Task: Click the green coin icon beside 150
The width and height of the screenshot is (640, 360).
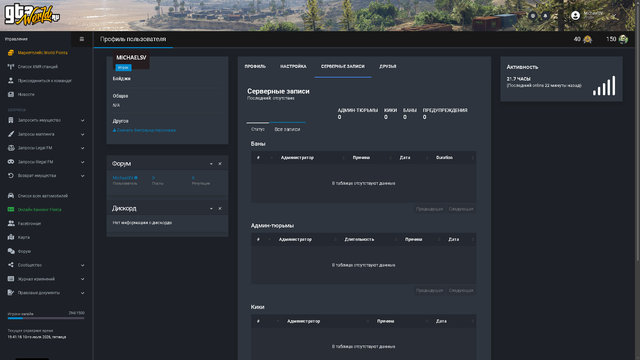Action: pos(623,39)
